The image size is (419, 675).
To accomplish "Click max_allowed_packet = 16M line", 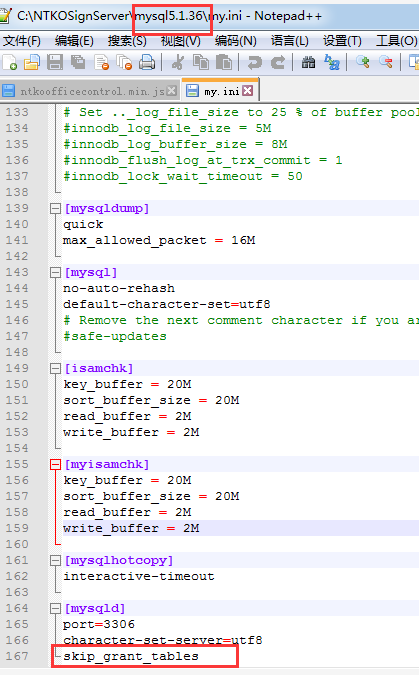I will [159, 241].
